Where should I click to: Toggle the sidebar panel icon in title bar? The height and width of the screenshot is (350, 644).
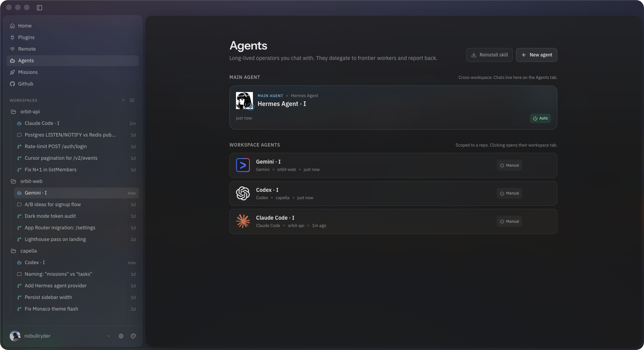click(x=39, y=8)
